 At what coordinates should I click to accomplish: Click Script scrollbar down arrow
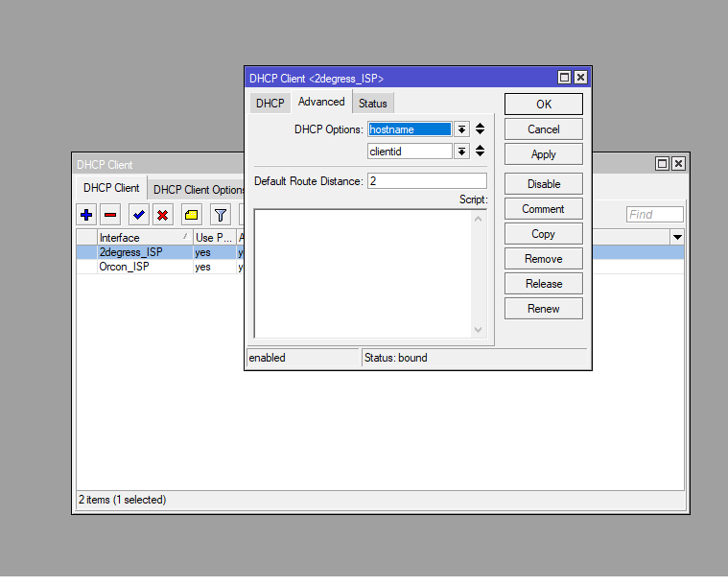pos(479,330)
